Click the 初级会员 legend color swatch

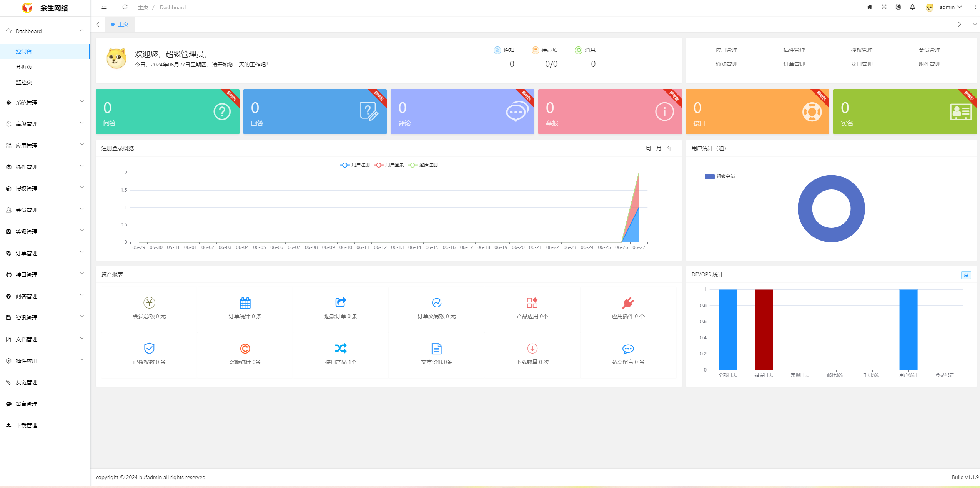(x=709, y=176)
